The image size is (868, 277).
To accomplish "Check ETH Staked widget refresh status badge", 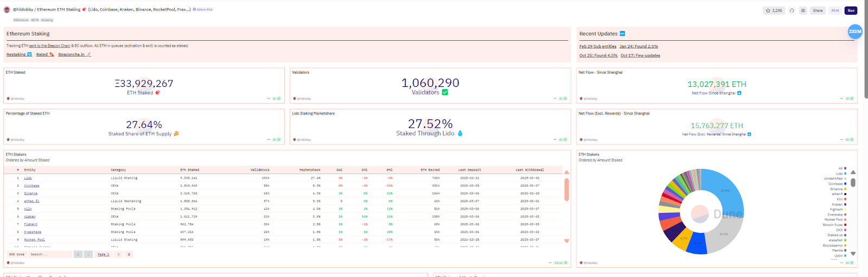I will point(277,99).
